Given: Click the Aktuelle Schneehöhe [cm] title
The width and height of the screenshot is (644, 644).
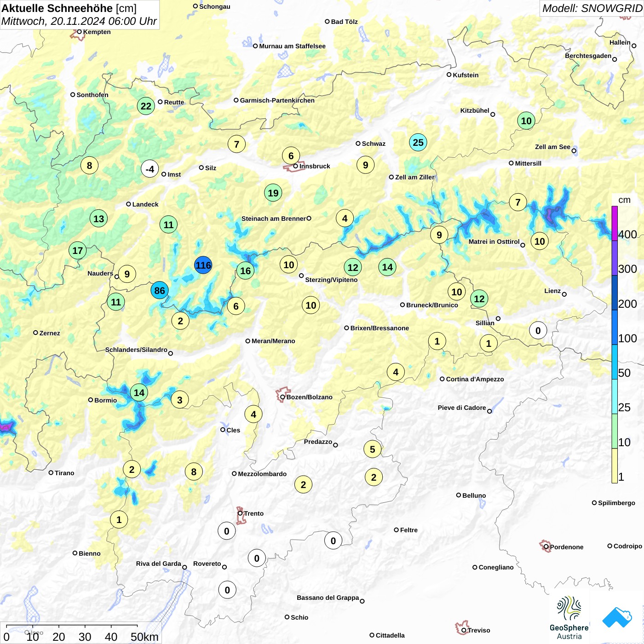Looking at the screenshot, I should click(69, 8).
